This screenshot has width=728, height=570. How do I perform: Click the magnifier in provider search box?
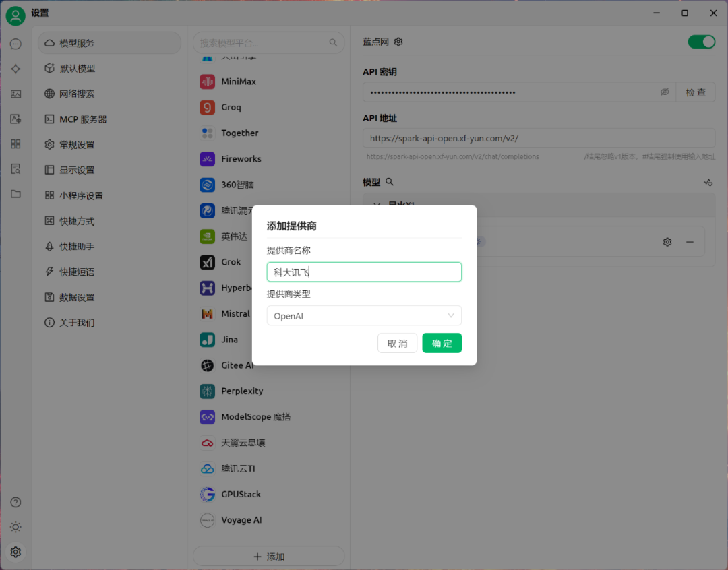pyautogui.click(x=334, y=42)
